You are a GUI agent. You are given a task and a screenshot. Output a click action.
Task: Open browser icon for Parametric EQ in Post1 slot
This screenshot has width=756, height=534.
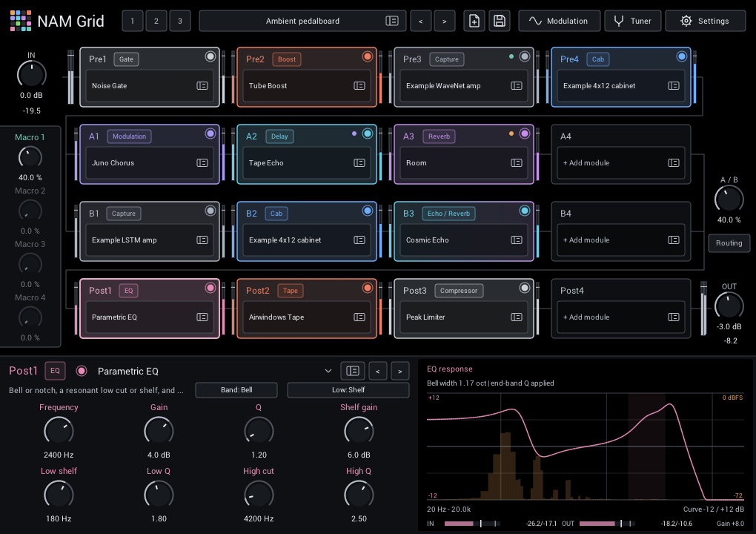[x=202, y=317]
